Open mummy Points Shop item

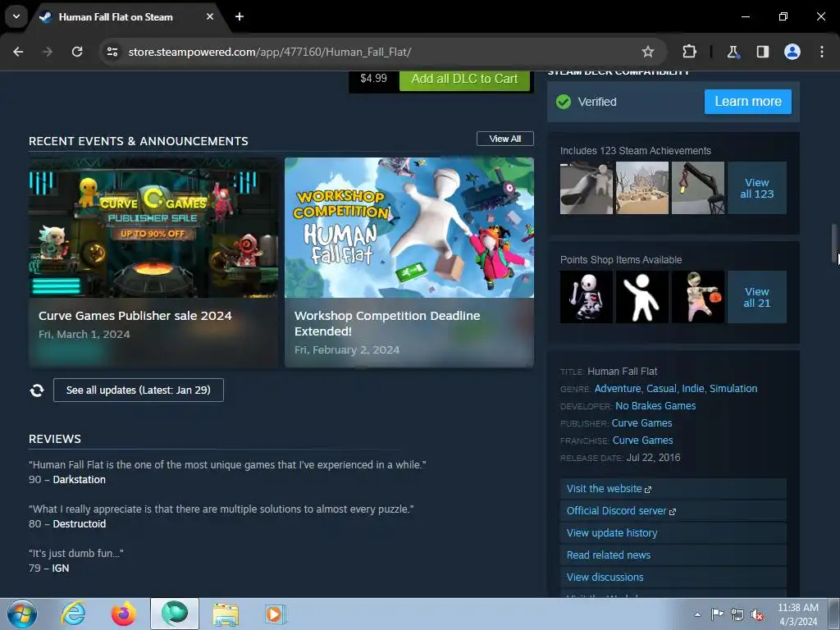(x=697, y=297)
